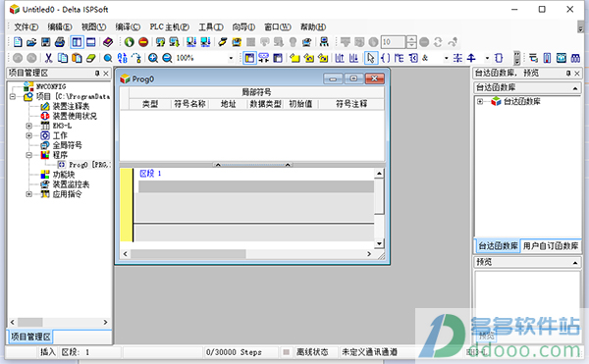This screenshot has width=589, height=364.
Task: Select Prog0 in the project tree
Action: click(84, 165)
